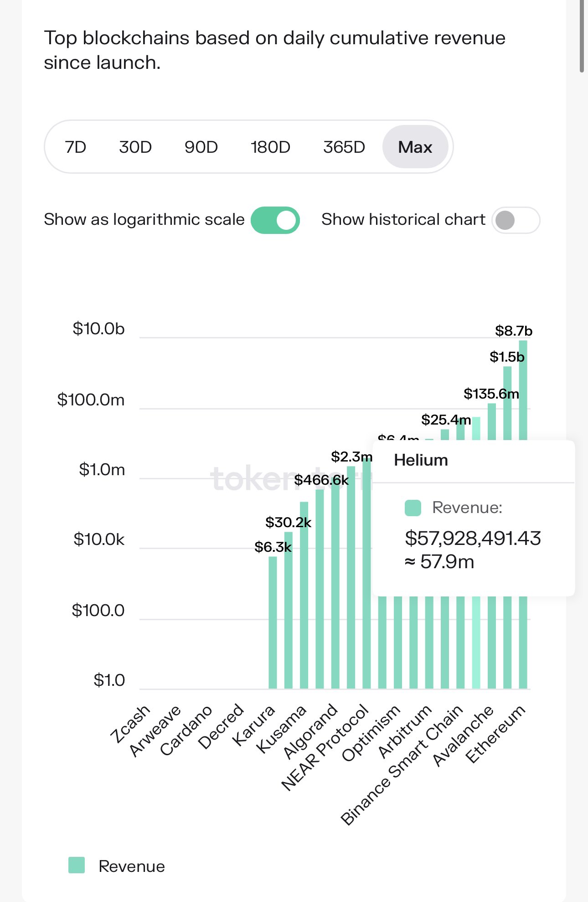Click the tall Ethereum revenue bar
Viewport: 588px width, 902px height.
523,638
